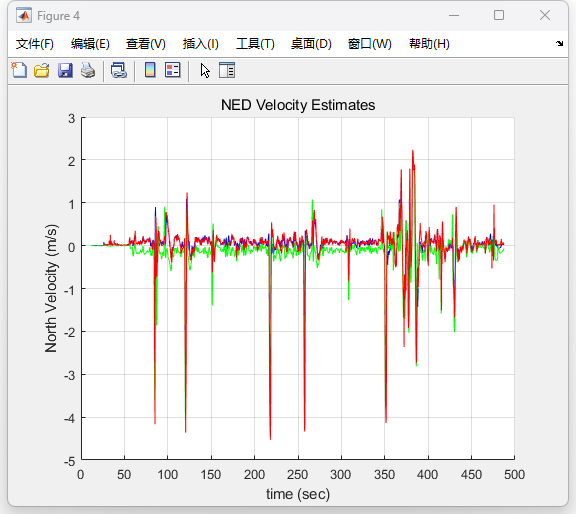Expand the 工具(T) menu
This screenshot has width=576, height=514.
pos(255,44)
